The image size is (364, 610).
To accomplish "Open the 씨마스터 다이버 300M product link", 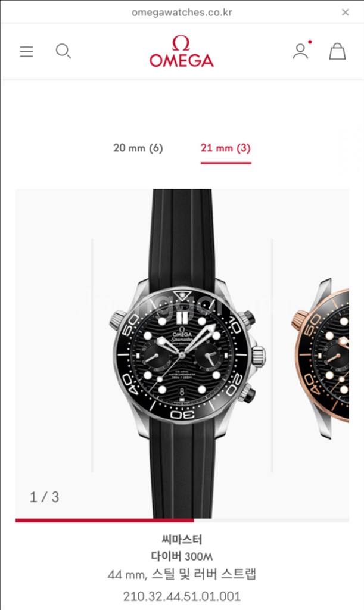I will pyautogui.click(x=182, y=548).
